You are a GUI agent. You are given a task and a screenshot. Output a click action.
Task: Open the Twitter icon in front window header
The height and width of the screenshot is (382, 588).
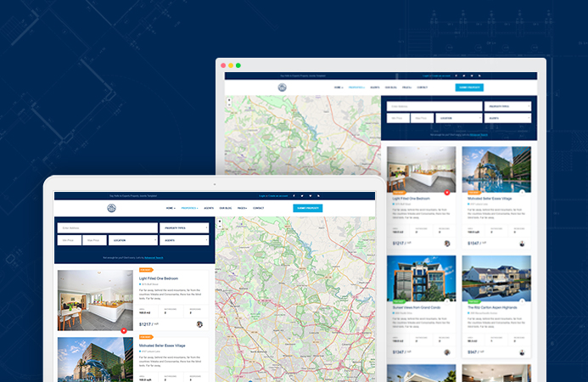(304, 195)
